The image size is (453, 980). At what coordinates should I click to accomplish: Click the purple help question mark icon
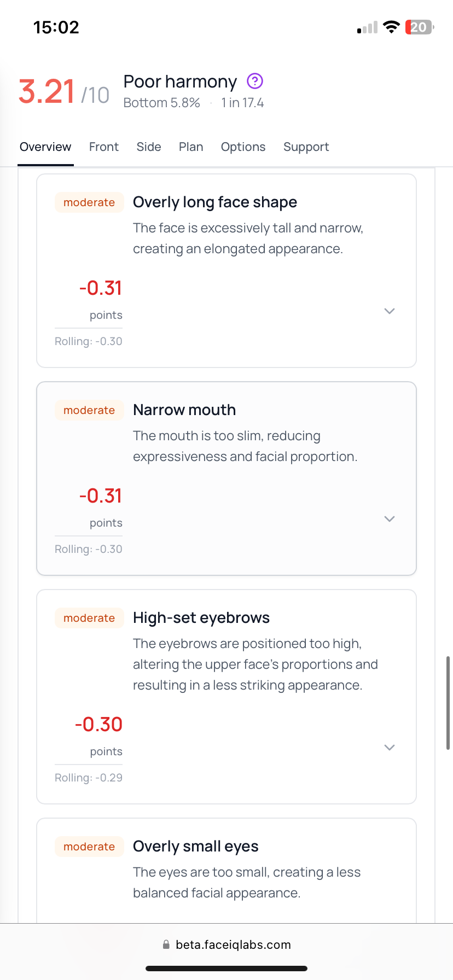coord(255,81)
